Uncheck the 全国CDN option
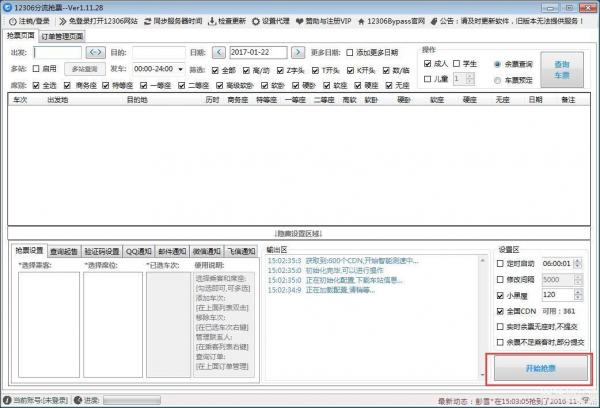Image resolution: width=600 pixels, height=408 pixels. click(500, 311)
